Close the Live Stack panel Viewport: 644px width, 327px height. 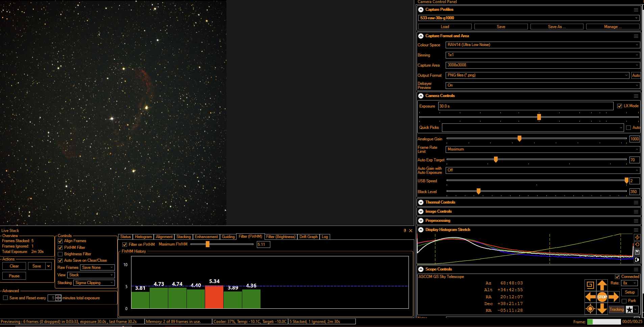(411, 231)
